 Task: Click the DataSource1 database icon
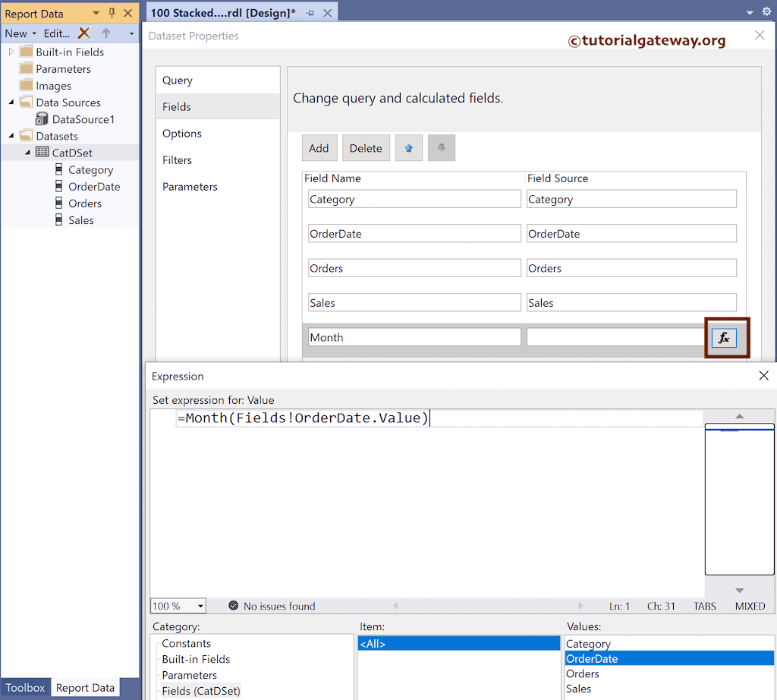coord(42,118)
